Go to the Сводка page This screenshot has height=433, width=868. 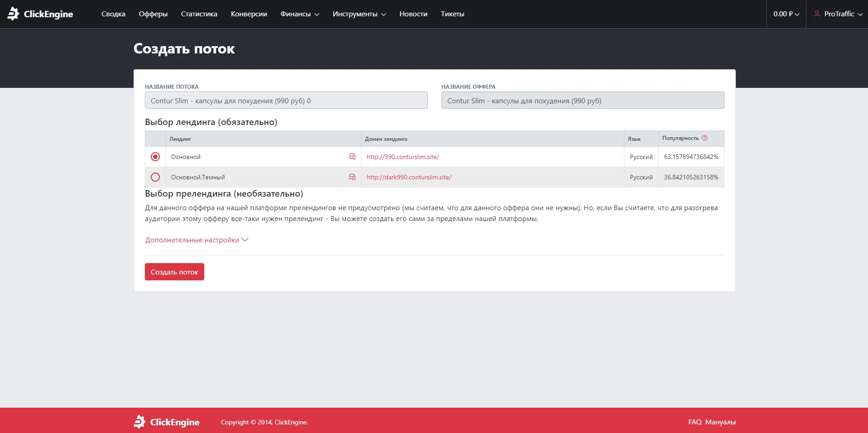[x=113, y=14]
